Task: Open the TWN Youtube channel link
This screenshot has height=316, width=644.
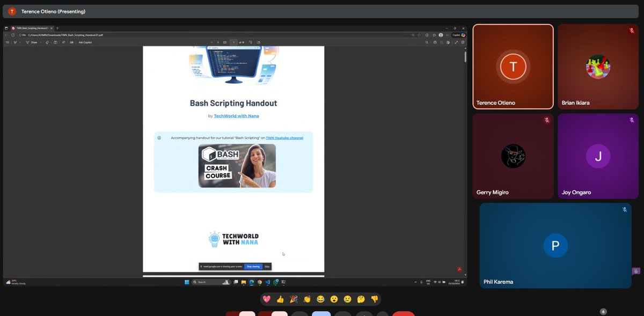Action: coord(284,138)
